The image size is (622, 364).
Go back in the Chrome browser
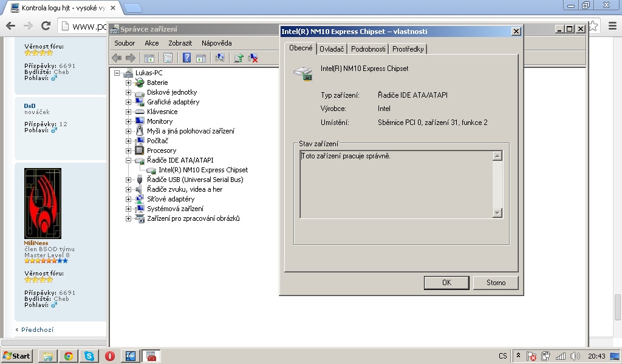pos(11,25)
